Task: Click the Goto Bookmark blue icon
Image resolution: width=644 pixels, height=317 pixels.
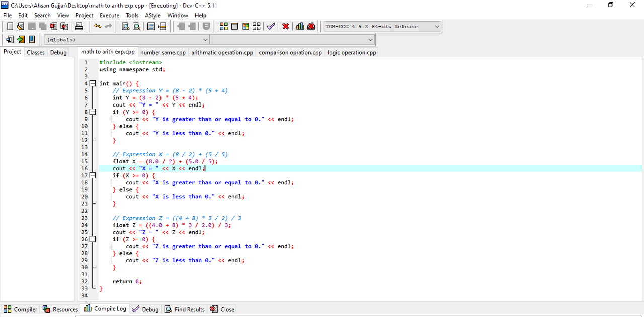Action: pos(32,39)
